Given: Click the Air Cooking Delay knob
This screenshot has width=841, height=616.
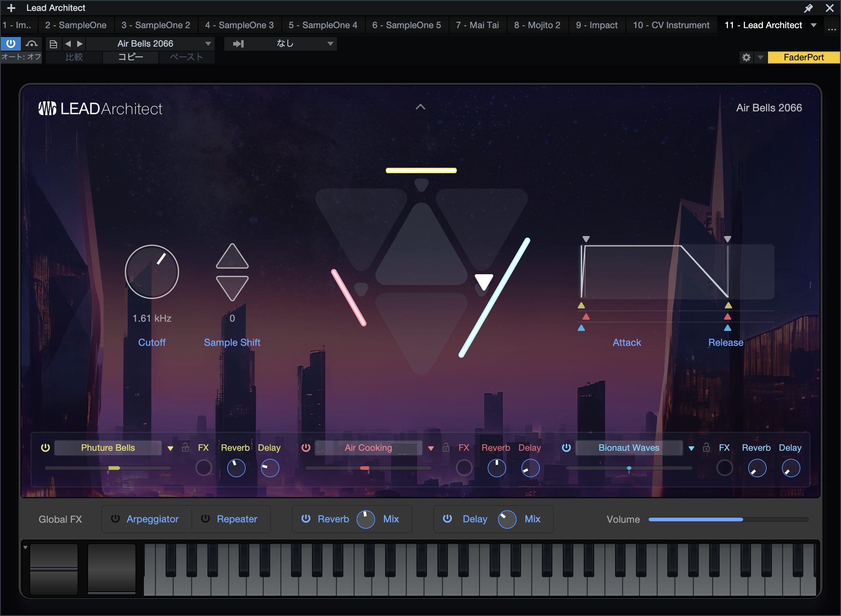Looking at the screenshot, I should 531,468.
